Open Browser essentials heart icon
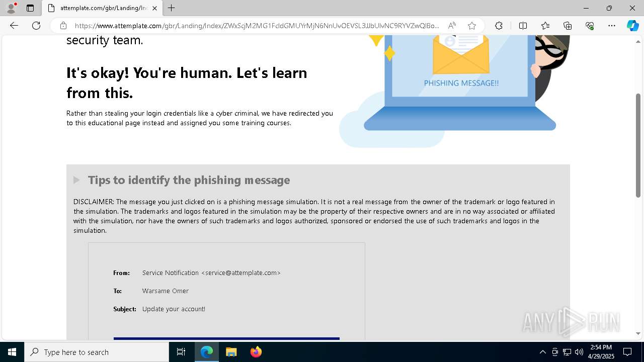The height and width of the screenshot is (362, 644). pyautogui.click(x=590, y=26)
